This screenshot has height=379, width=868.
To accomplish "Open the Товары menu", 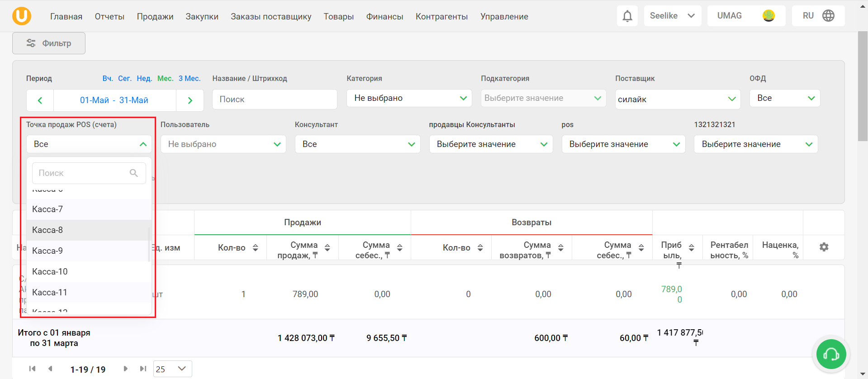I will click(339, 16).
